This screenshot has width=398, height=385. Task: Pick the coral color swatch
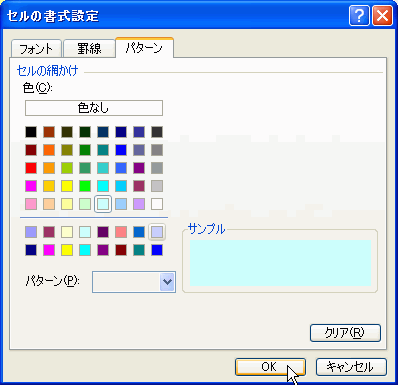[x=121, y=232]
